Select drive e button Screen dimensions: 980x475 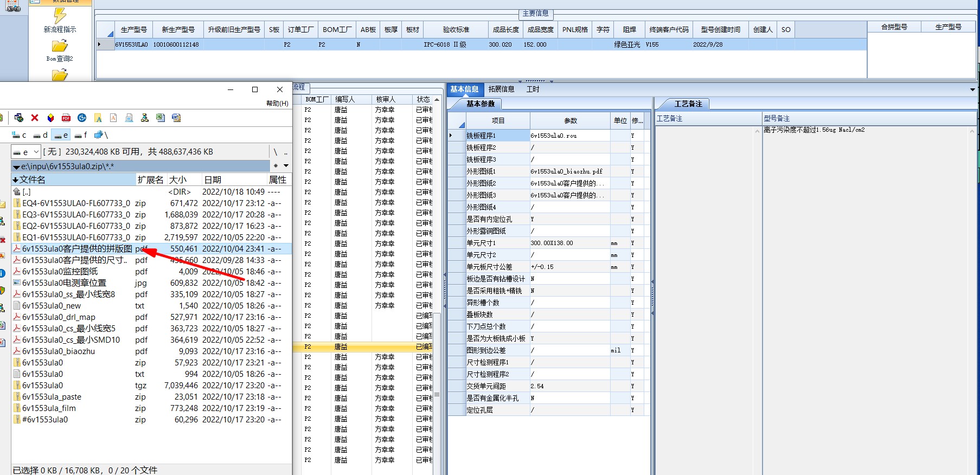[x=61, y=135]
